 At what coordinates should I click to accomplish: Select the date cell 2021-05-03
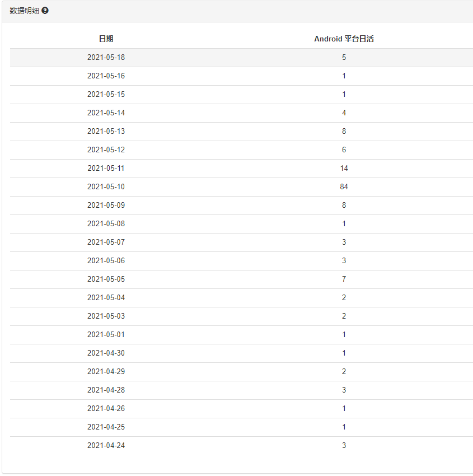[x=106, y=316]
